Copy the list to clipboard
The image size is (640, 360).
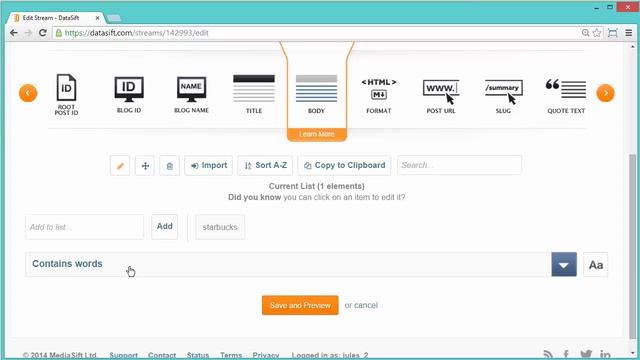click(344, 166)
